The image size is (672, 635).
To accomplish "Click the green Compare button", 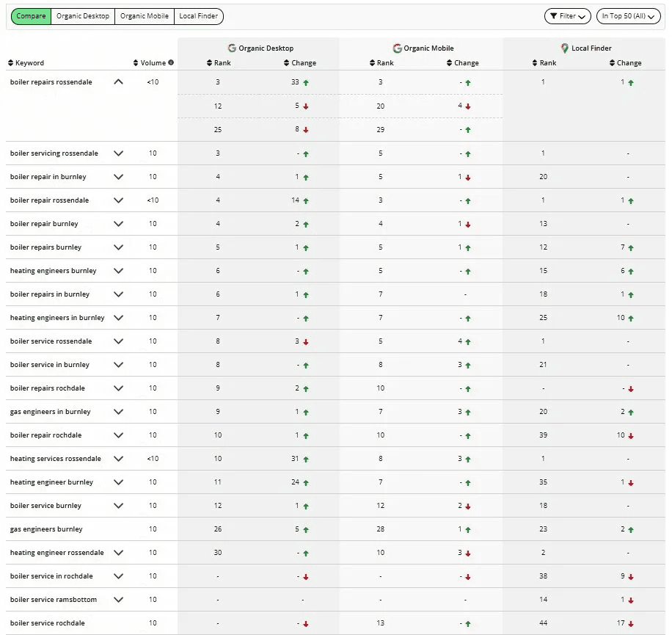I will pyautogui.click(x=30, y=15).
